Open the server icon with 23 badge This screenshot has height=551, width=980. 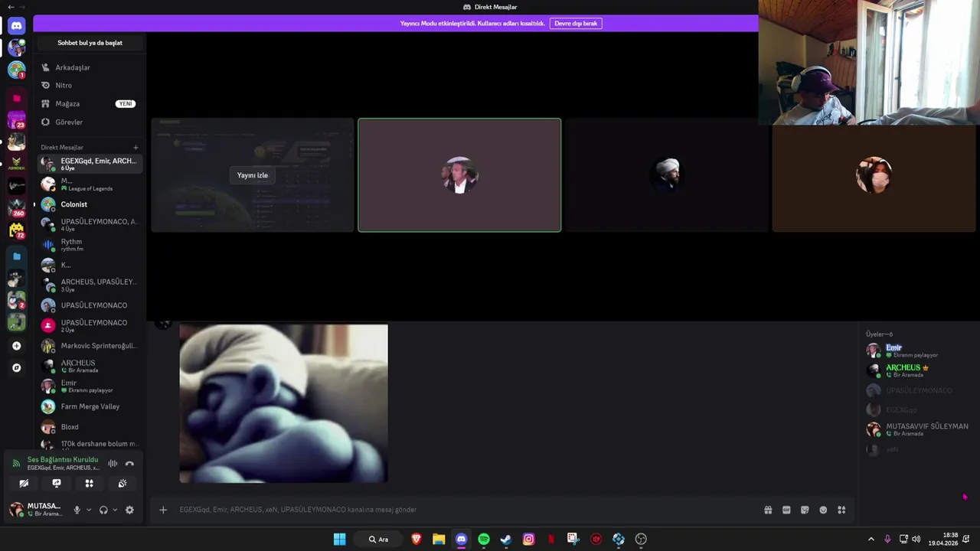(16, 119)
